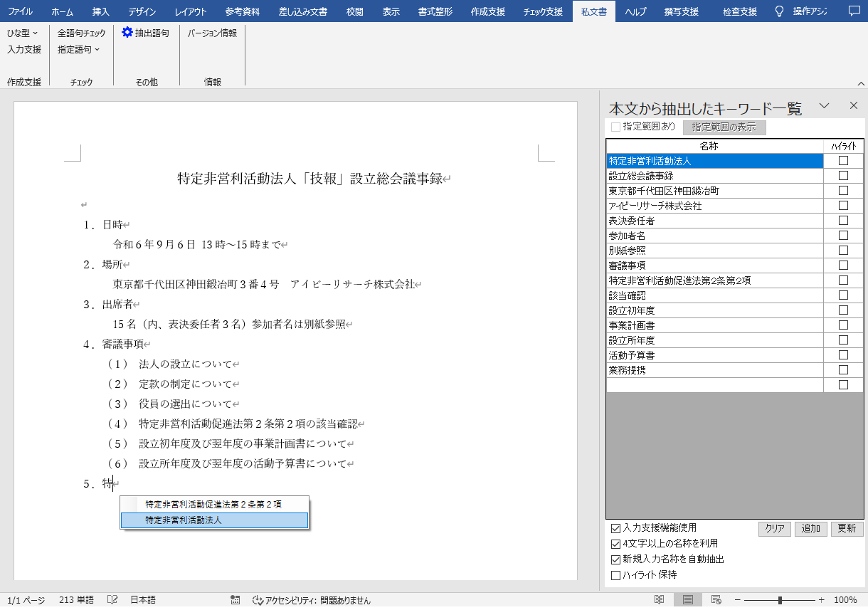
Task: Check highlight box for 東京都千代田区神田鍛冶町 row
Action: 843,191
